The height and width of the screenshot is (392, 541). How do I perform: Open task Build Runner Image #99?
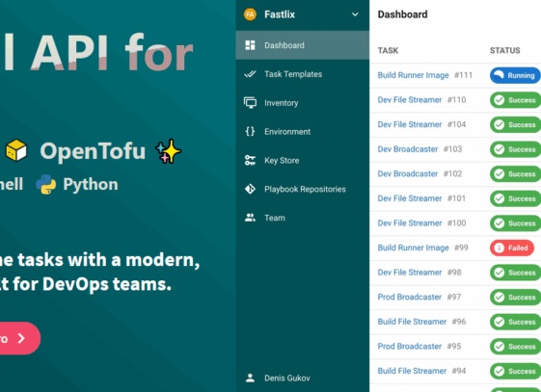[x=413, y=248]
